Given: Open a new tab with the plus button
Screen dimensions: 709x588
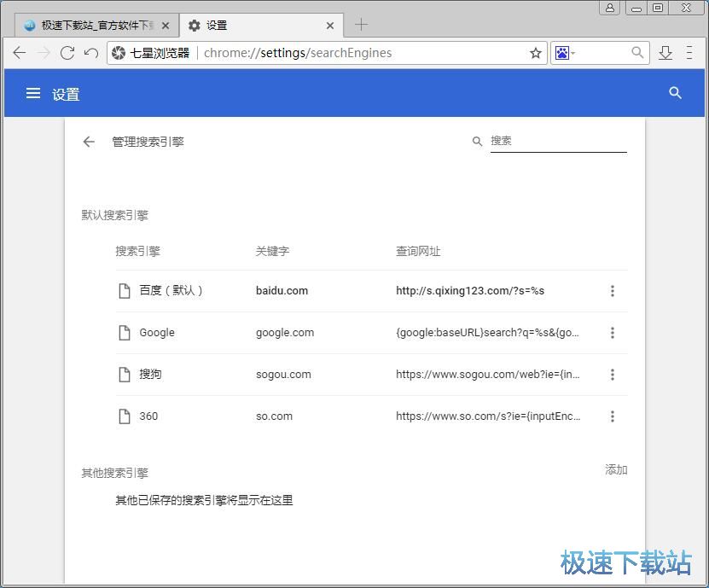Looking at the screenshot, I should [x=361, y=25].
